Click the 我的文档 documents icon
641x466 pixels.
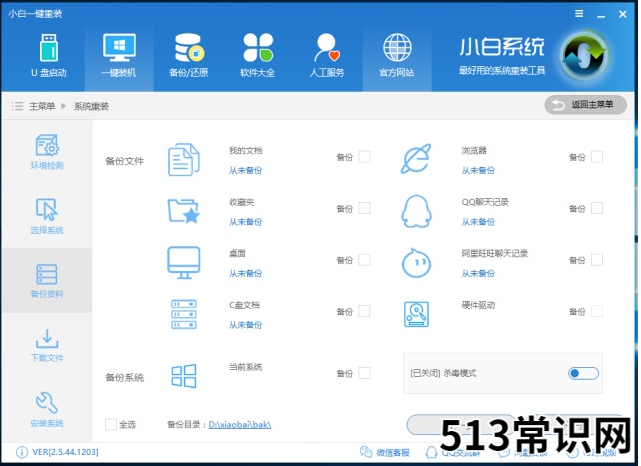184,160
